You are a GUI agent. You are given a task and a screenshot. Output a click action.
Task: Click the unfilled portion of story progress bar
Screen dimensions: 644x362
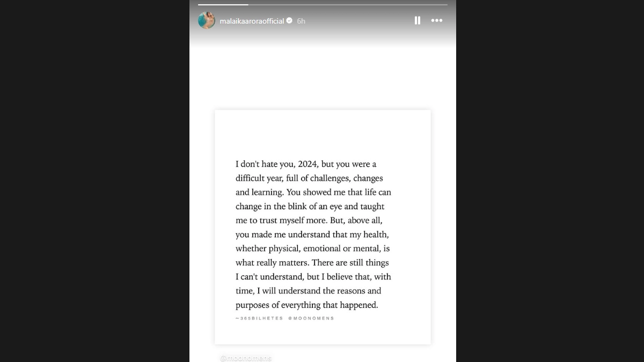[348, 5]
